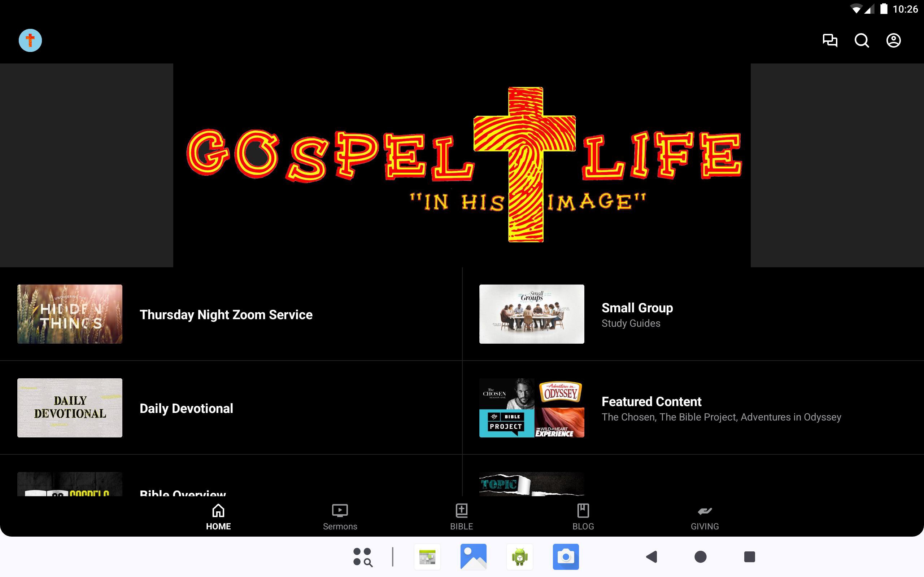Launch the camera app in taskbar

[566, 557]
